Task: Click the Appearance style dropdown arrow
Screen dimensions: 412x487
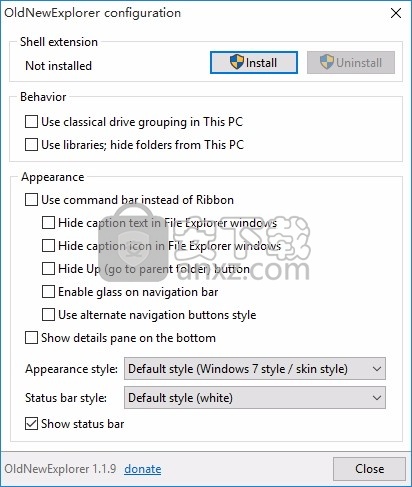Action: 377,369
